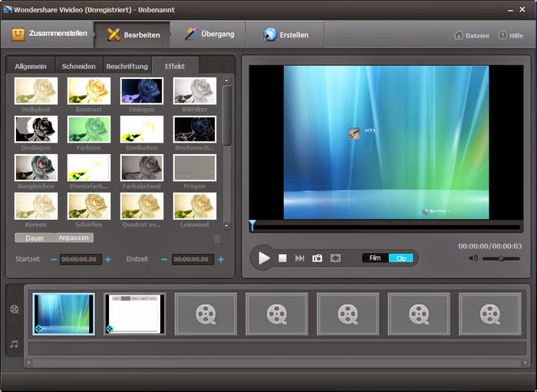
Task: Select the Briefumsch... effect
Action: click(x=195, y=129)
